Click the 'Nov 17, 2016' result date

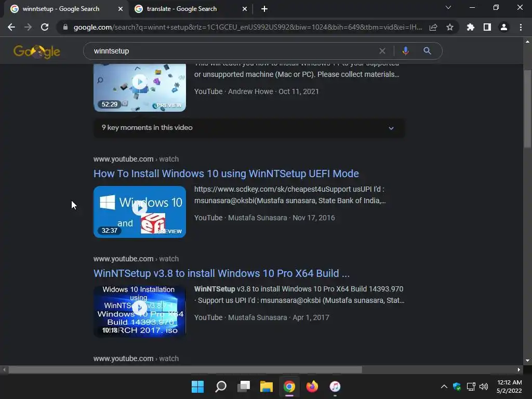click(x=313, y=218)
